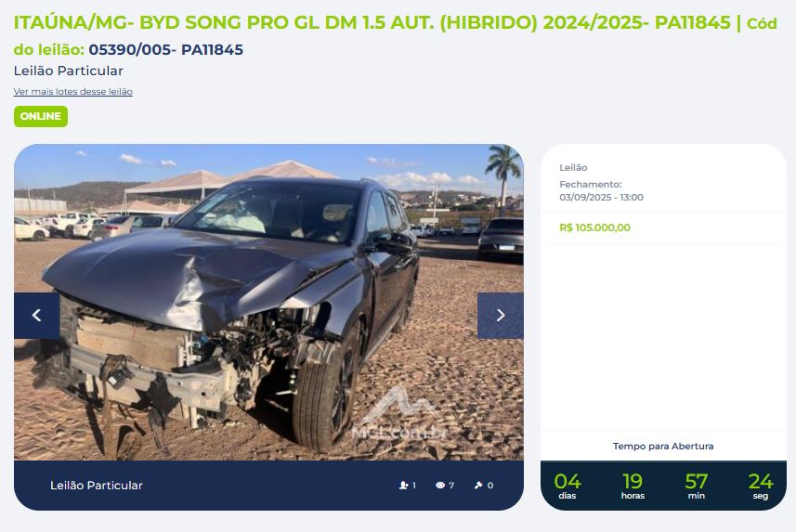
Task: Click the green ONLINE status badge
Action: click(41, 116)
